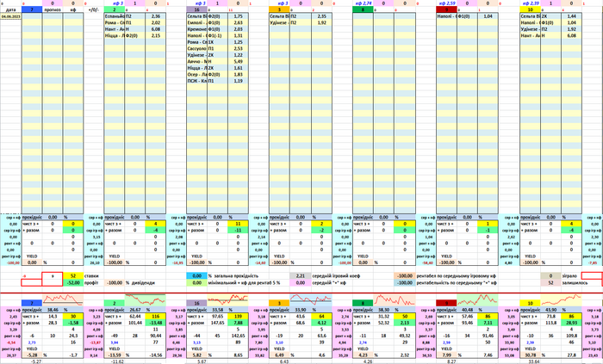This screenshot has height=364, width=603.
Task: Select the date cell 04.06.2023
Action: click(x=10, y=16)
